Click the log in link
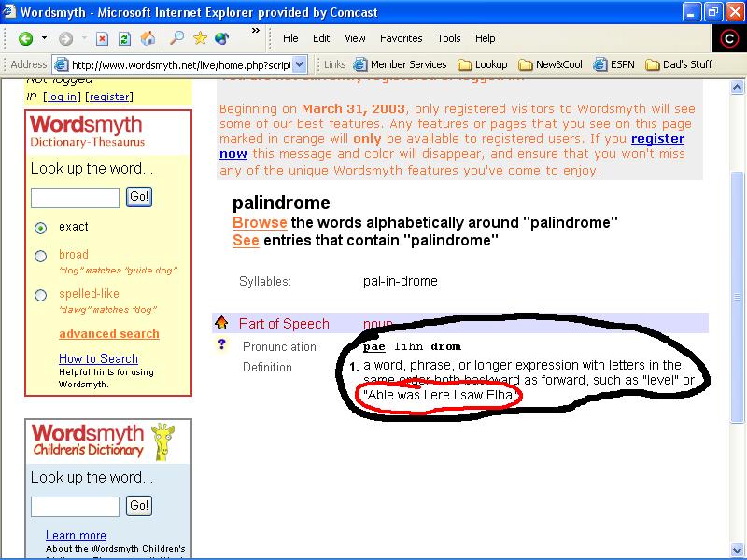The height and width of the screenshot is (560, 747). pyautogui.click(x=62, y=97)
